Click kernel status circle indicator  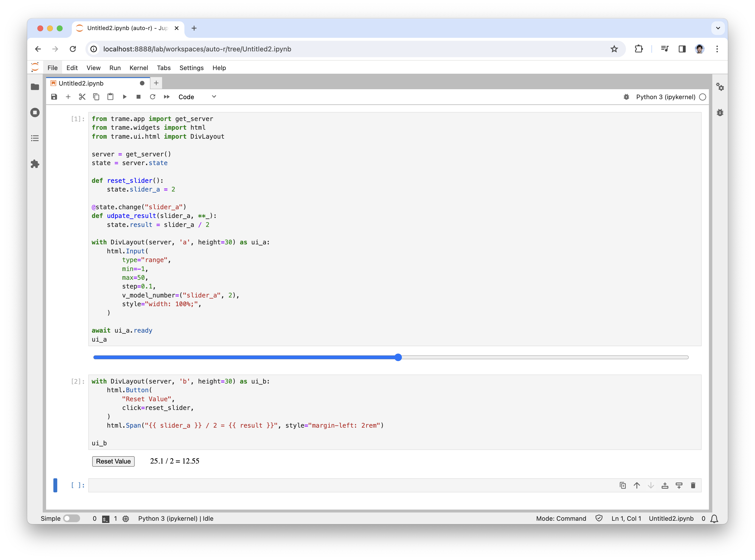[703, 97]
